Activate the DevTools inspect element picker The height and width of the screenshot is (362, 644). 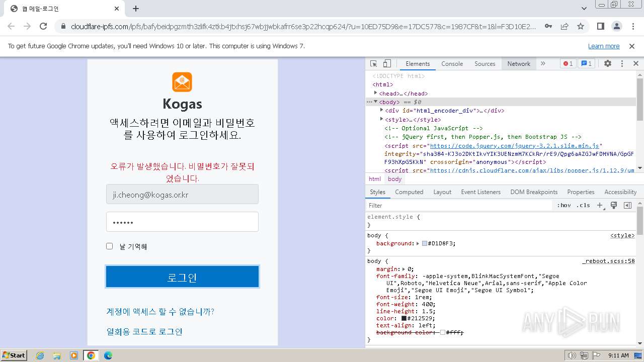click(373, 64)
